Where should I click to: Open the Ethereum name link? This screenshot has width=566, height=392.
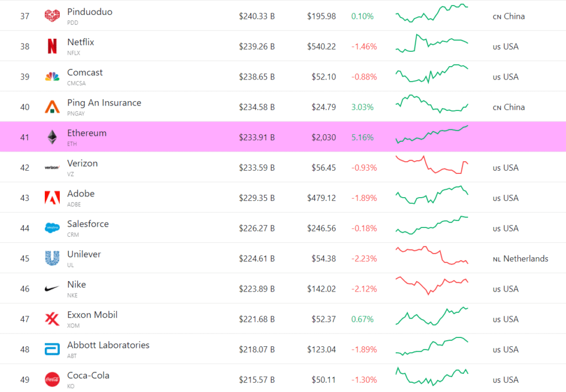(x=87, y=133)
